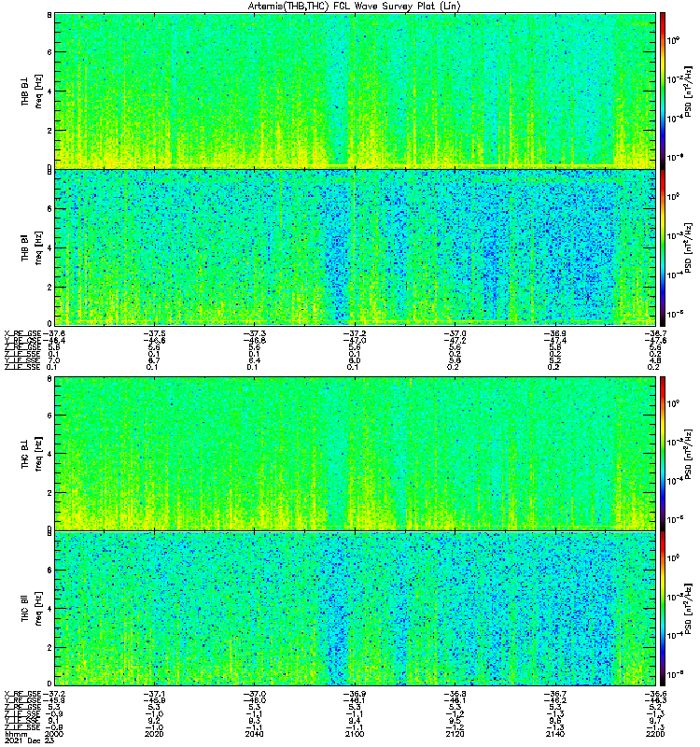Click the 2000 time label at bottom

point(55,734)
